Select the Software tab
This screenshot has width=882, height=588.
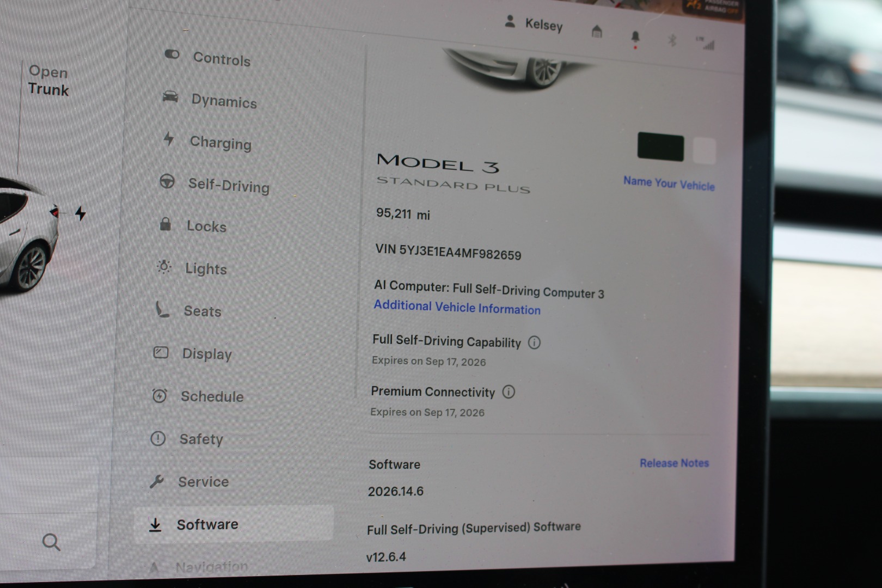234,524
